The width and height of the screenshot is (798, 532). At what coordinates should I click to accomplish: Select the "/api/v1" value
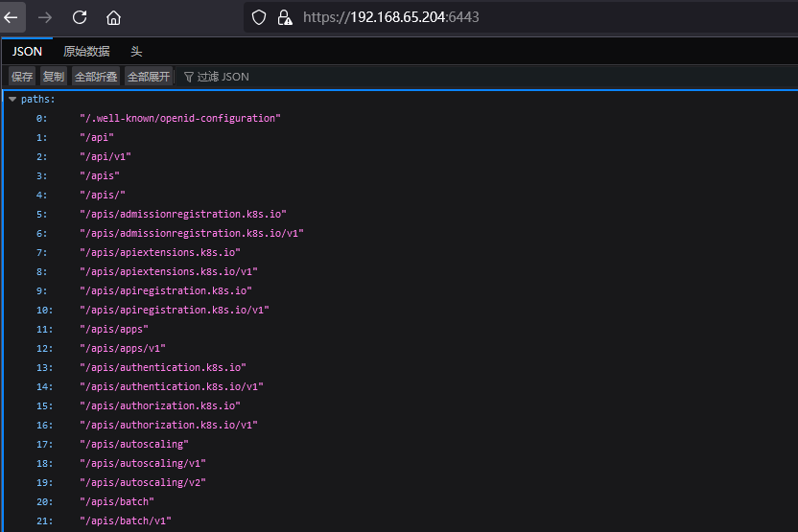pyautogui.click(x=106, y=156)
